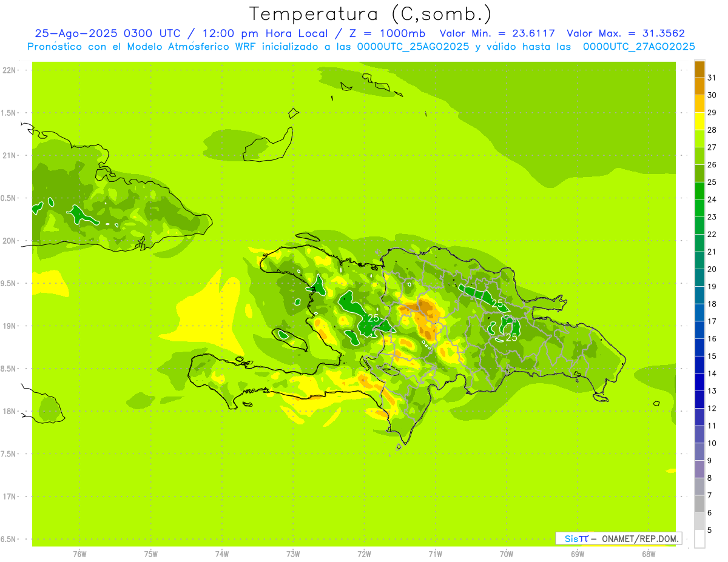The height and width of the screenshot is (562, 728).
Task: Click the '0000UTC_27AGO2025' valid-until time text
Action: coord(639,47)
